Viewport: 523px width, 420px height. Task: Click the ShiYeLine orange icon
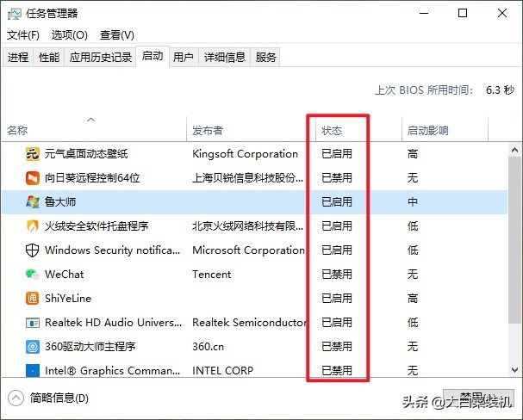(x=33, y=298)
